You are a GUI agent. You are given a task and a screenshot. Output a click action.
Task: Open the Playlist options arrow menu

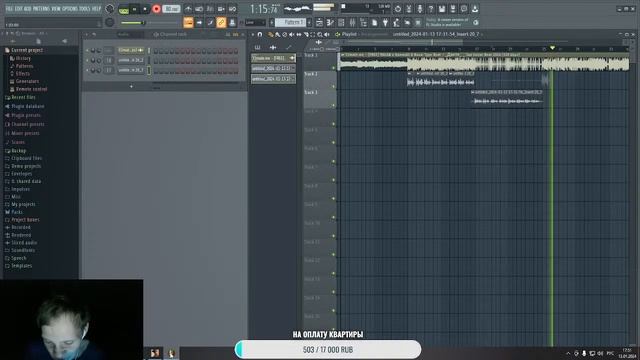coord(253,35)
